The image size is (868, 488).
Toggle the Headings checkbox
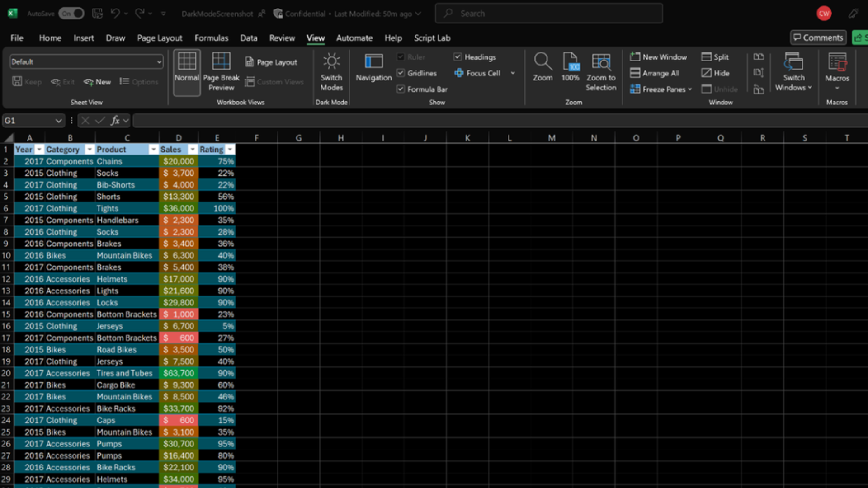[458, 57]
